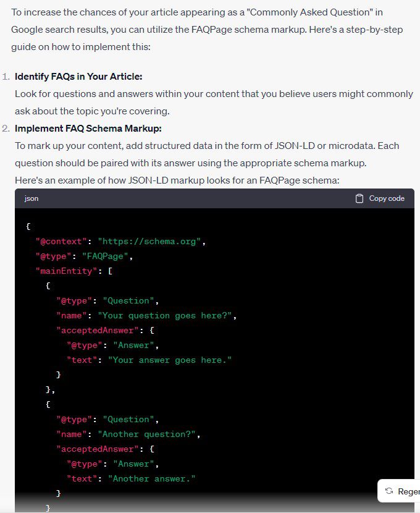420x513 pixels.
Task: Click the Copy code button label
Action: point(387,198)
